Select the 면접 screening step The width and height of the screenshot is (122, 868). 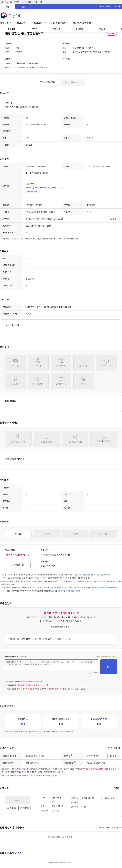47,534
